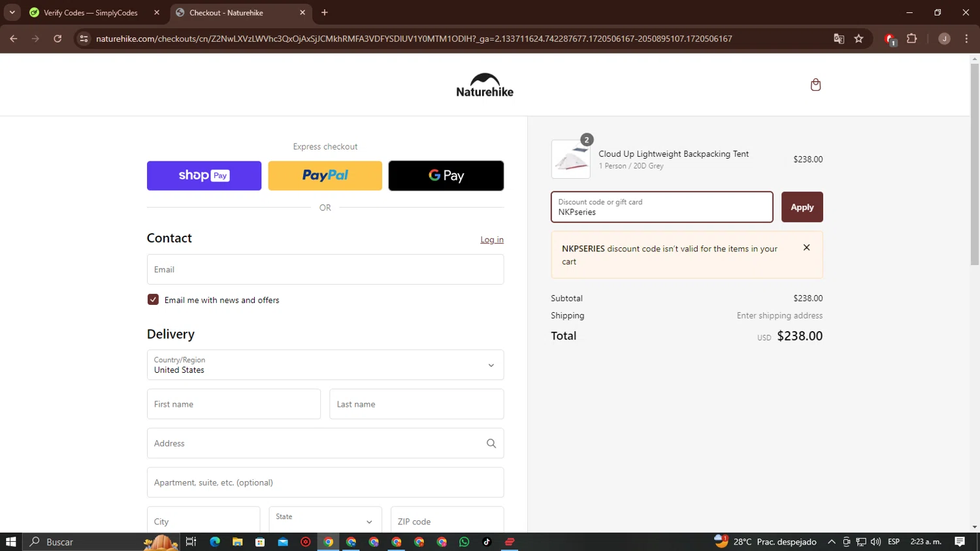This screenshot has height=551, width=980.
Task: Open Mail app from taskbar
Action: point(283,542)
